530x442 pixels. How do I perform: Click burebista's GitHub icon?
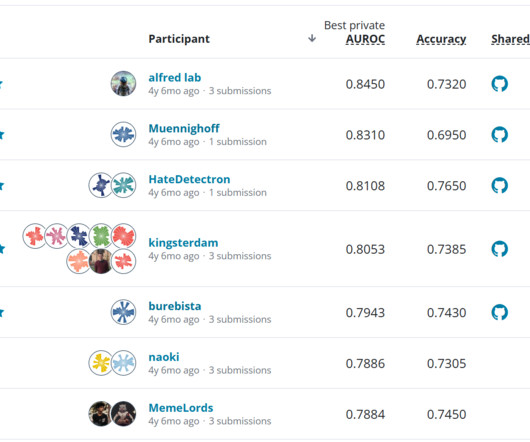(500, 312)
